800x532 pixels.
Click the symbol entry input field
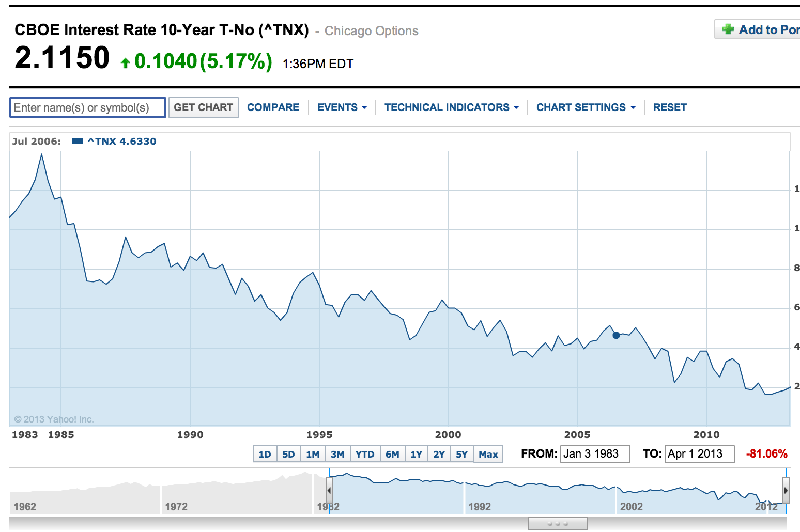click(x=88, y=107)
